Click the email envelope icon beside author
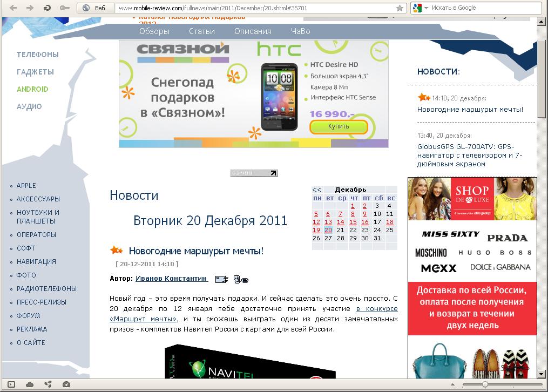 click(x=221, y=279)
